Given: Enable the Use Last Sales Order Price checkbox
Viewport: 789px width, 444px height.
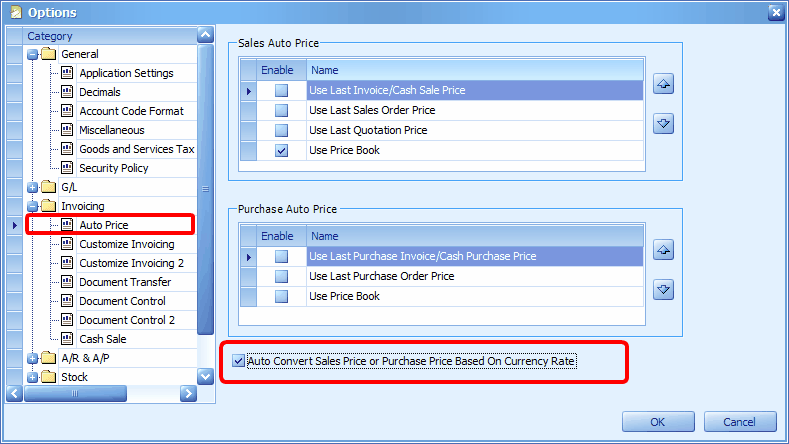Looking at the screenshot, I should pos(282,110).
